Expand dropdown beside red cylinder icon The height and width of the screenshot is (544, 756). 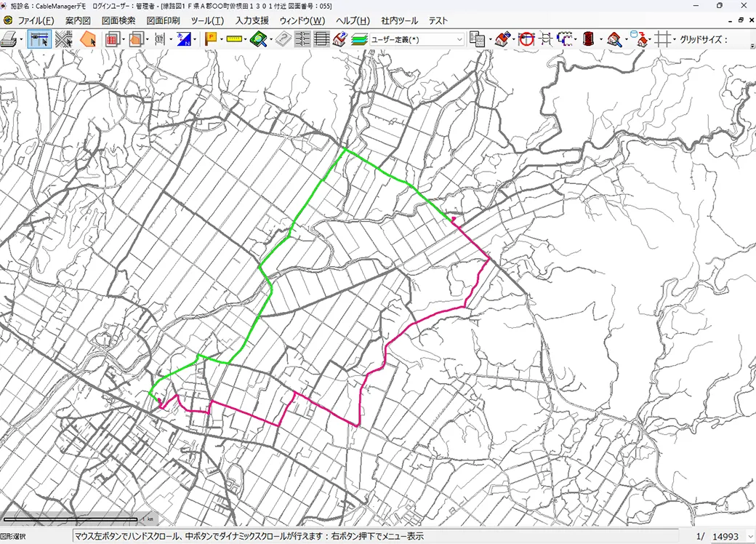[600, 39]
